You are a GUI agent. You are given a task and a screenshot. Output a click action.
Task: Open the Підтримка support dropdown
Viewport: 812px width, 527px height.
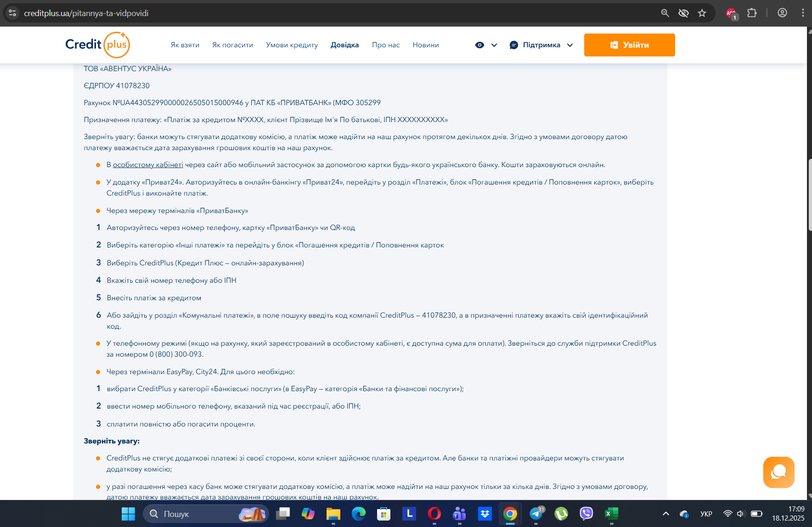[x=541, y=45]
